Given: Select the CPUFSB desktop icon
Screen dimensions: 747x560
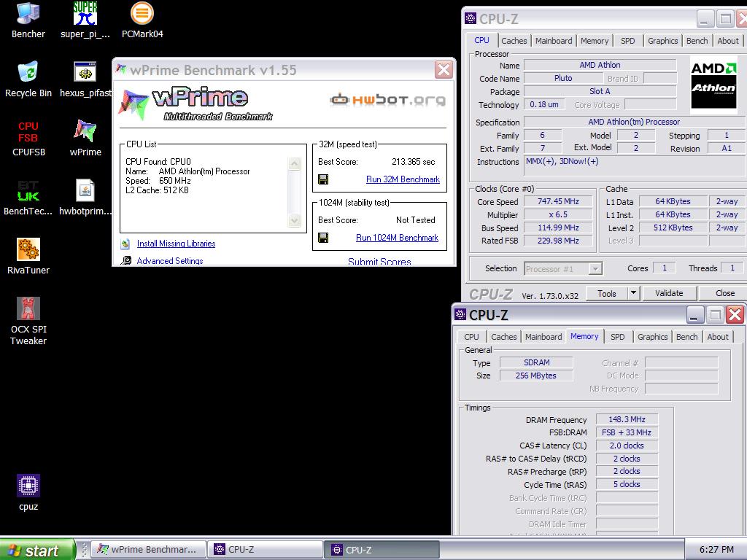Looking at the screenshot, I should [x=28, y=139].
